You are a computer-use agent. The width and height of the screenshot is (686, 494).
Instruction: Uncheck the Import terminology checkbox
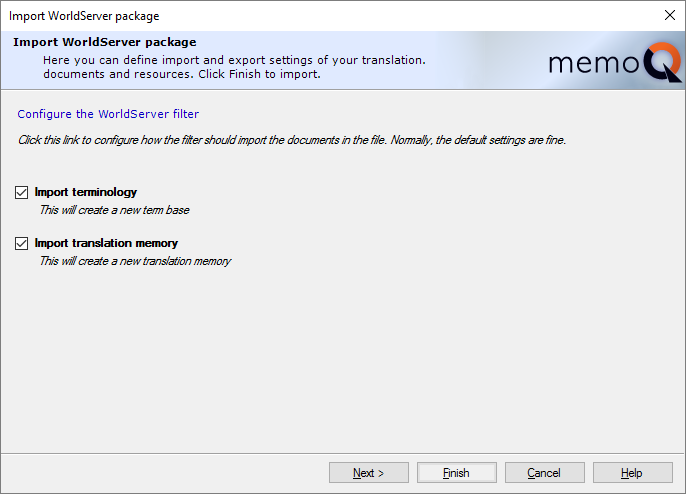[x=22, y=192]
